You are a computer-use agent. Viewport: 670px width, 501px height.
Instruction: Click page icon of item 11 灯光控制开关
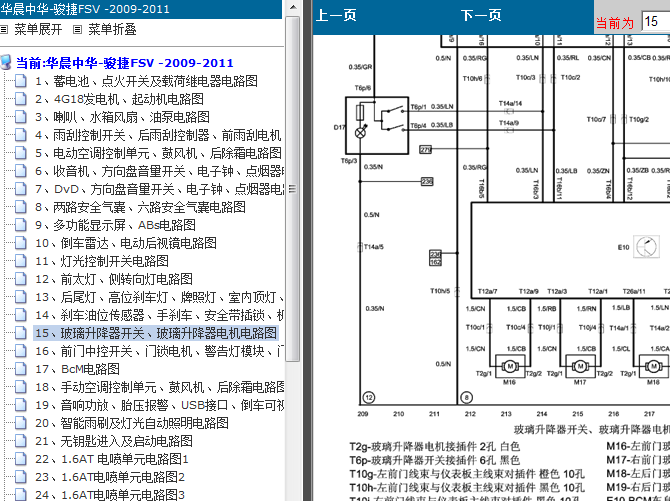point(21,260)
